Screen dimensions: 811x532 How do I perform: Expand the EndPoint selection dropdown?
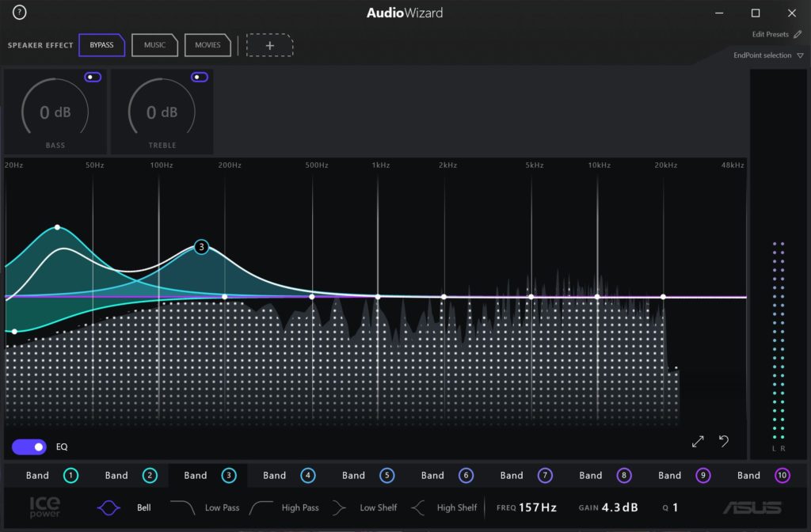click(x=800, y=55)
